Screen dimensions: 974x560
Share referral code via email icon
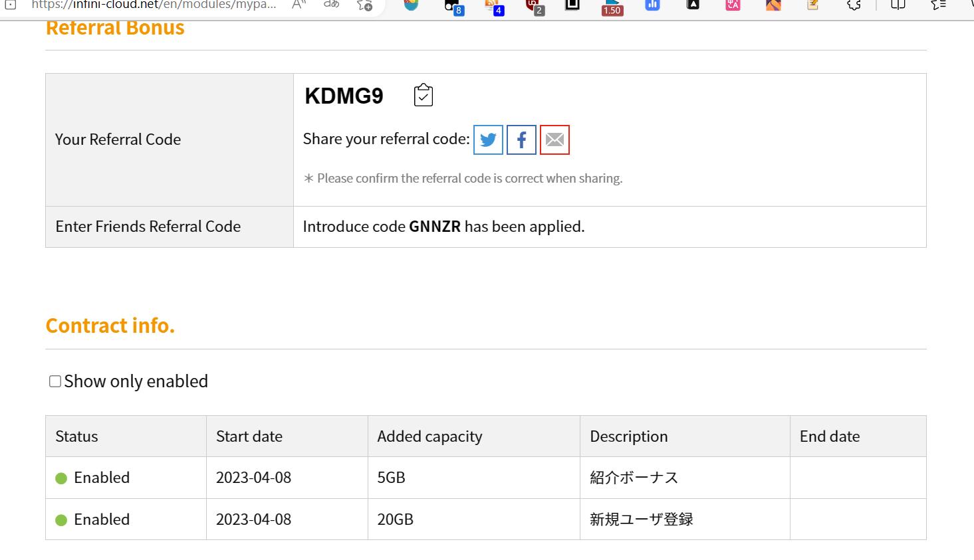pos(554,140)
